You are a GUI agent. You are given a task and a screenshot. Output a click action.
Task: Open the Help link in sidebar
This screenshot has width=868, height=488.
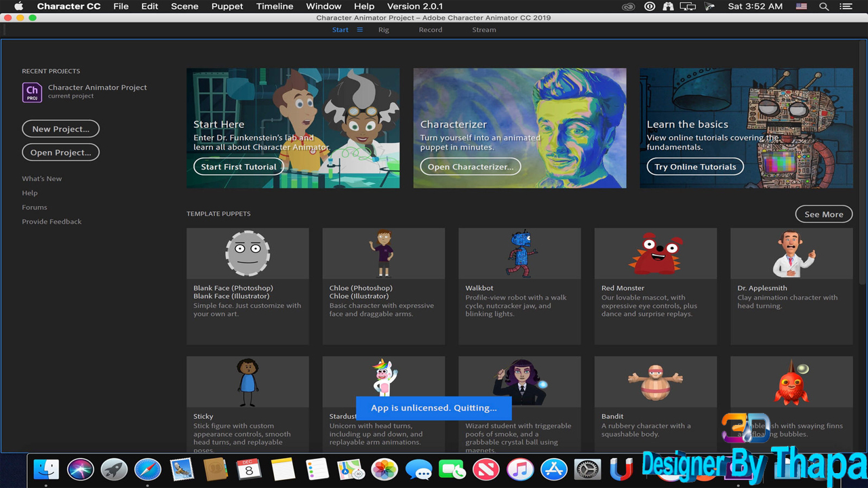30,193
